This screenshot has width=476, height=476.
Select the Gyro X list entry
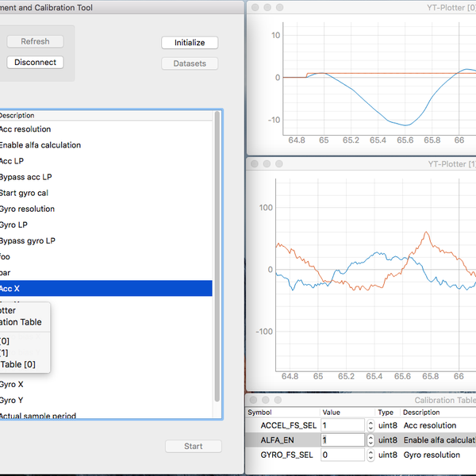tap(103, 384)
